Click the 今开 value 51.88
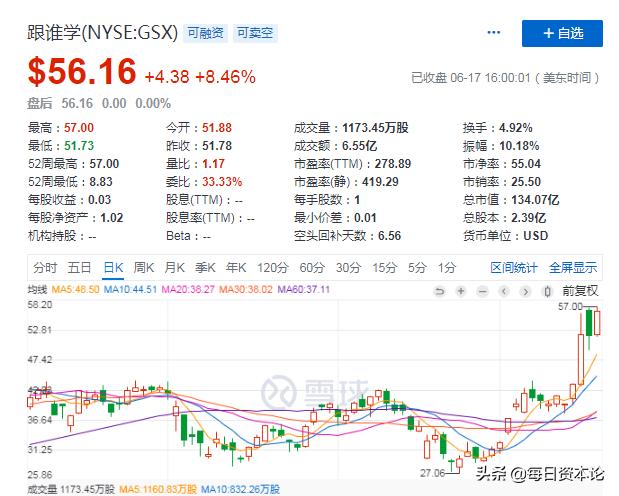This screenshot has height=496, width=619. 217,128
